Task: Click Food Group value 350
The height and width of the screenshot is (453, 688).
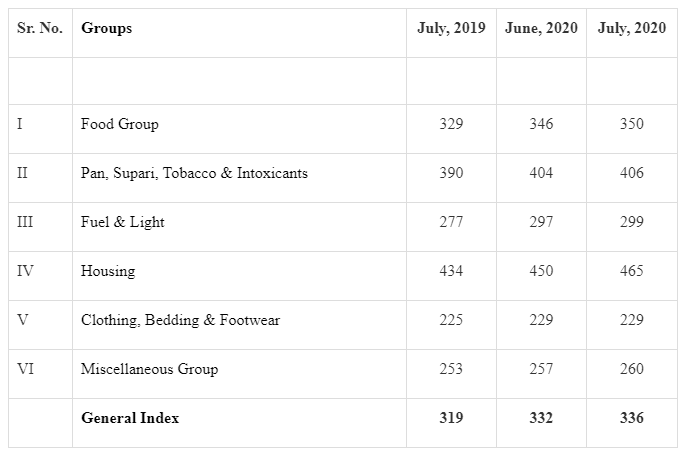Action: (631, 125)
